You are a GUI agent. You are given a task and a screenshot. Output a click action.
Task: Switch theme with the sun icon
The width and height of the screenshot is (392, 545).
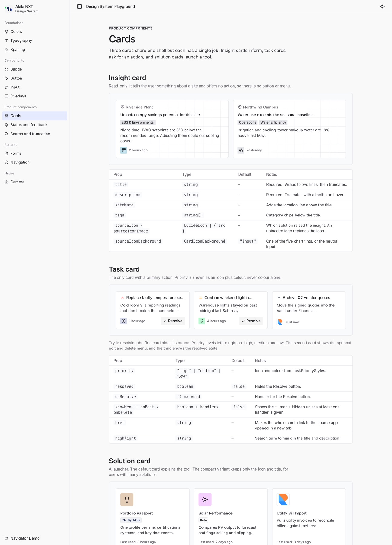(x=382, y=6)
